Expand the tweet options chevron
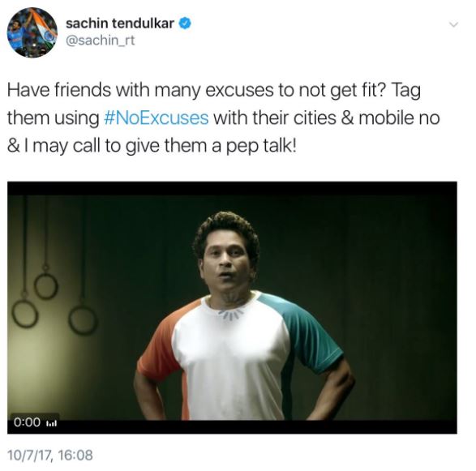Image resolution: width=476 pixels, height=471 pixels. [x=453, y=24]
